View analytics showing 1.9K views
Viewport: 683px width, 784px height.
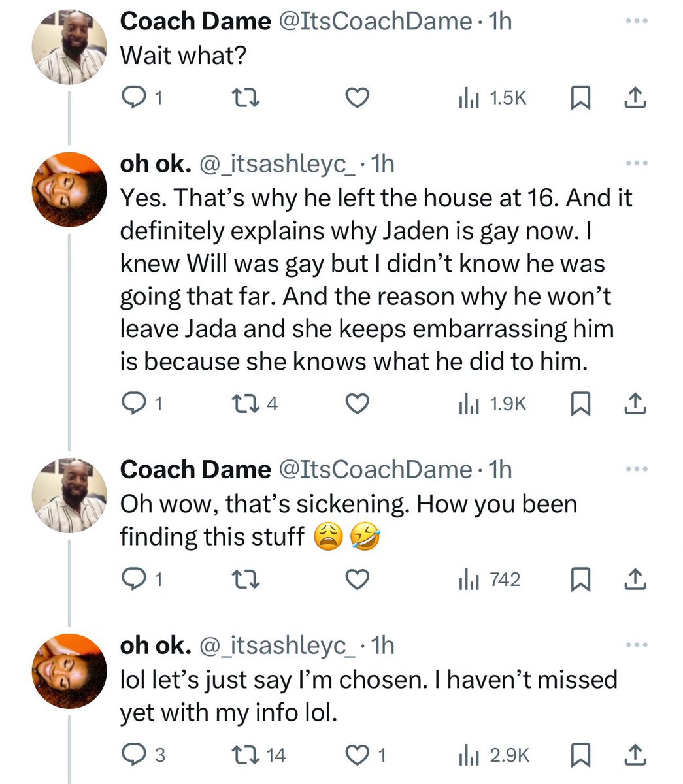(x=492, y=405)
